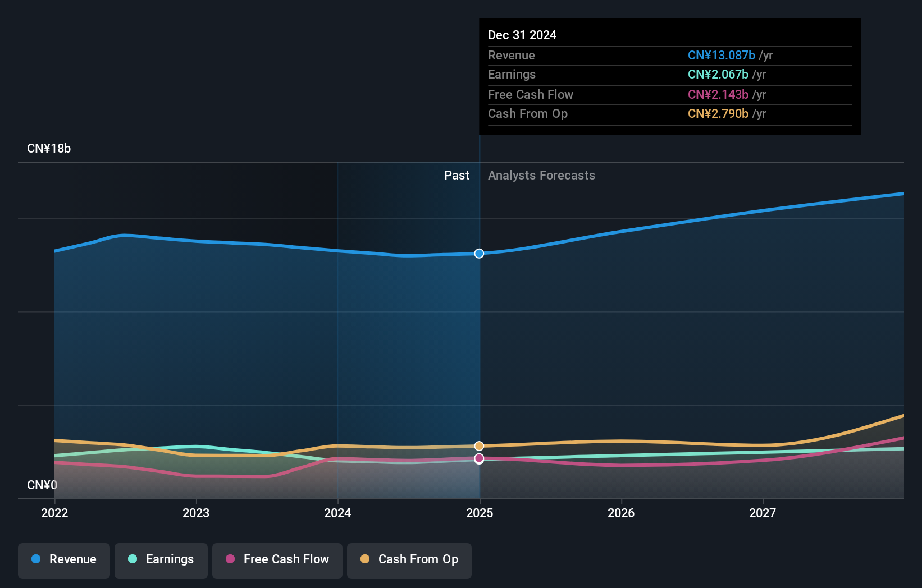Switch to the Past section of chart
Screen dimensions: 922x588
click(457, 175)
